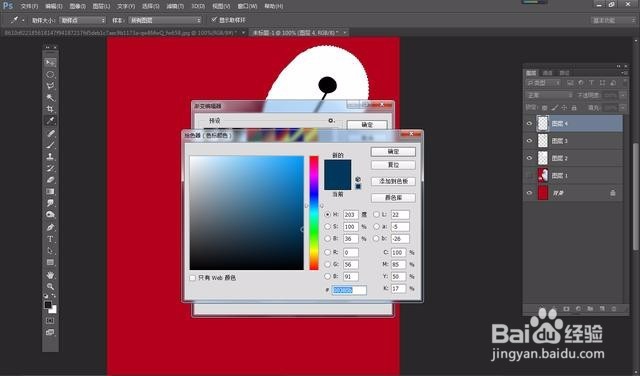Click the add layer mask icon
Image resolution: width=640 pixels, height=376 pixels.
point(566,309)
